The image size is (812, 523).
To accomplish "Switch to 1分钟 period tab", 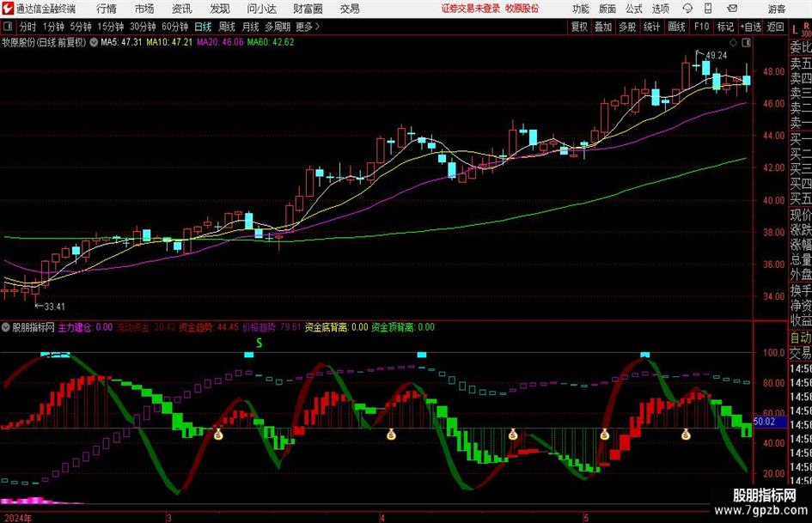I will pyautogui.click(x=53, y=27).
